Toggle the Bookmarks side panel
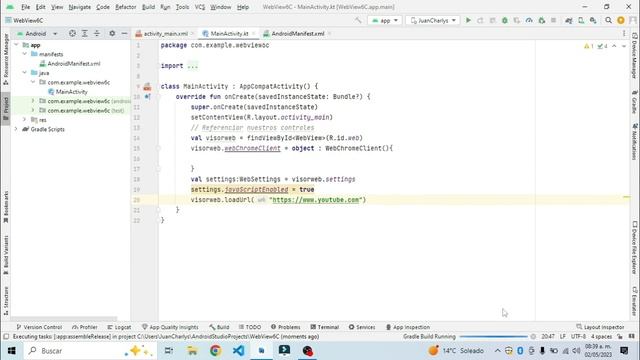640x360 pixels. coord(6,207)
